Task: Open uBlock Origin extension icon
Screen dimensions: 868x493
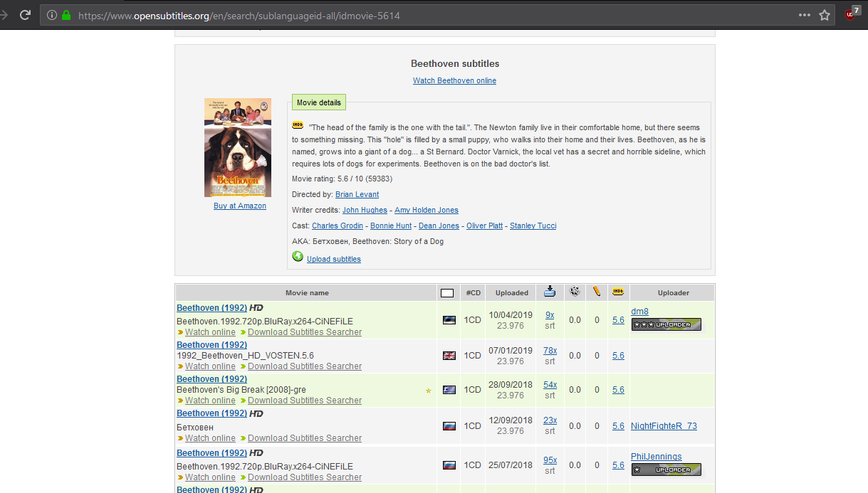Action: (852, 14)
